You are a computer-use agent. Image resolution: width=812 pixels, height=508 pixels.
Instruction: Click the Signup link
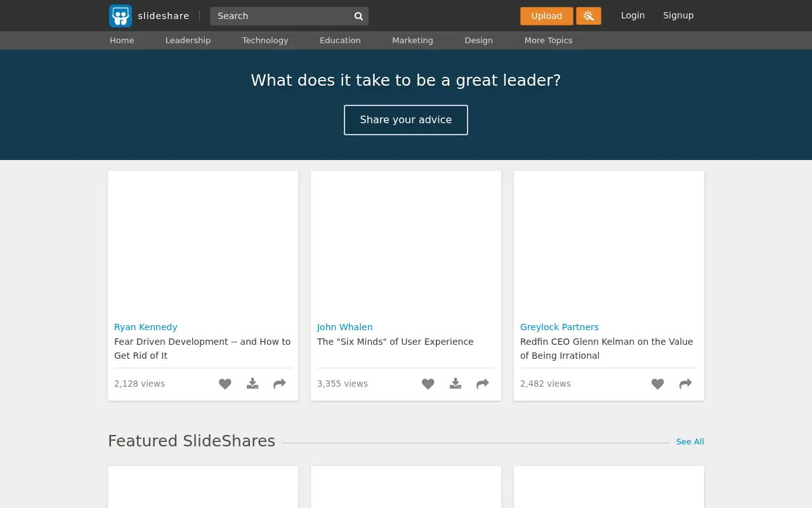[x=678, y=15]
